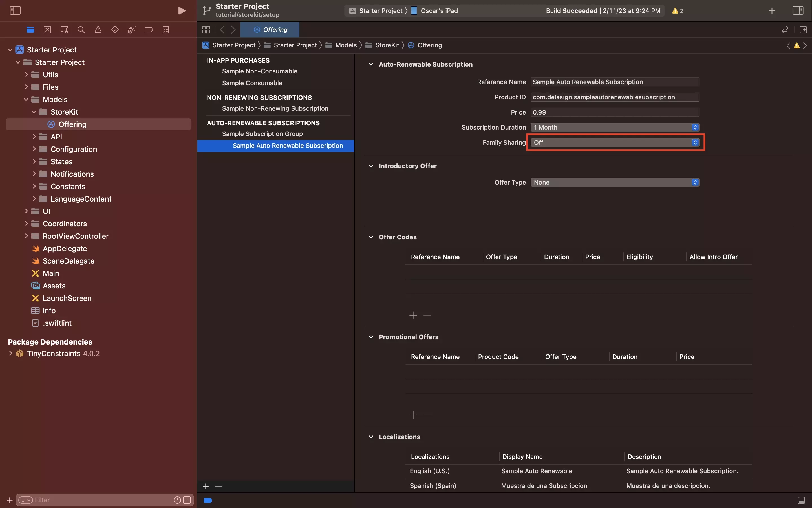Click the Price field showing 0.99

(x=615, y=112)
